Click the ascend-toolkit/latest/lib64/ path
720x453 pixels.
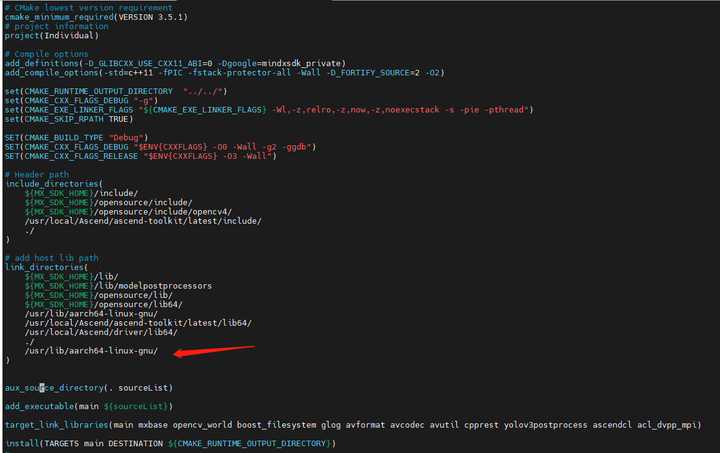tap(138, 323)
